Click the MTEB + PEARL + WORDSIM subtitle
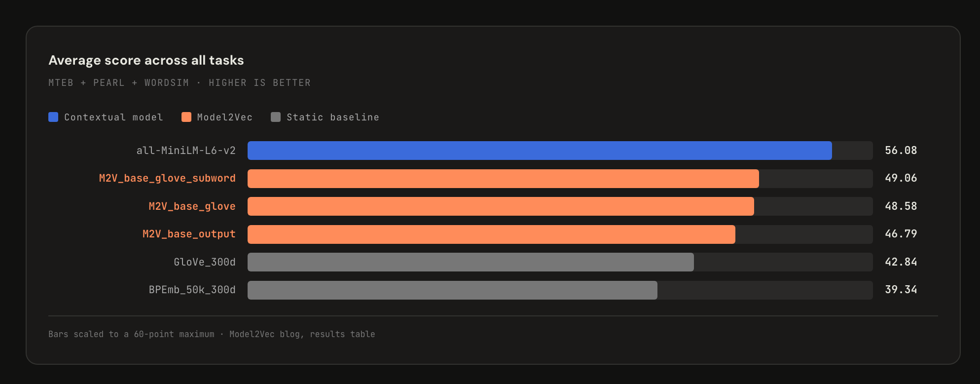 pos(180,83)
